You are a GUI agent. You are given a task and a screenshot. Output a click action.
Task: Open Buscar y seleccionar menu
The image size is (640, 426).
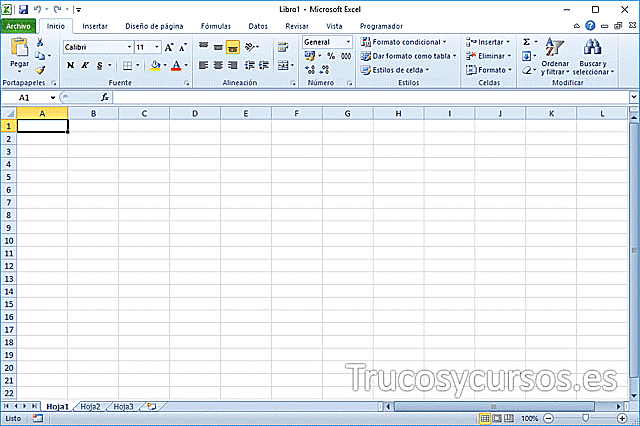click(x=593, y=56)
